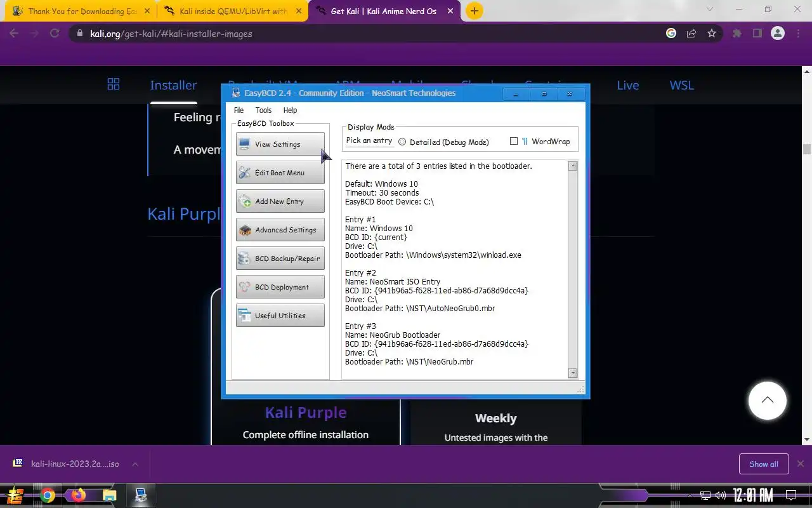This screenshot has width=812, height=508.
Task: Open Chrome from the taskbar
Action: coord(48,495)
